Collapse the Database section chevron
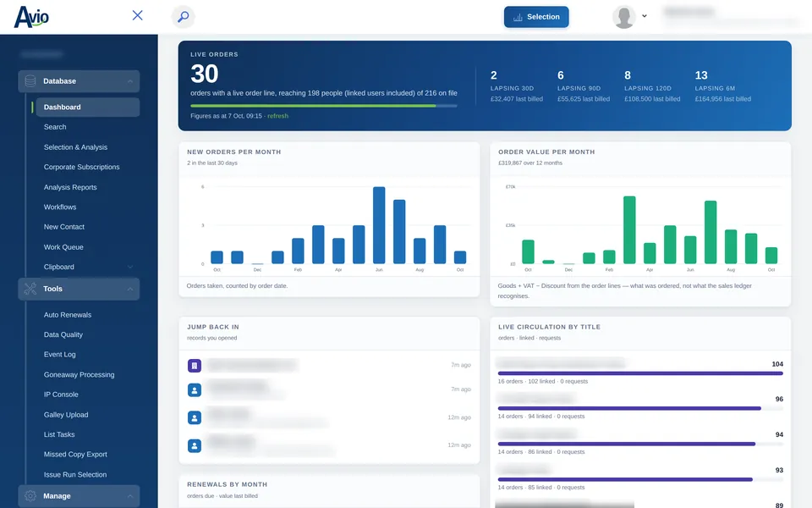Viewport: 812px width, 508px height. click(x=130, y=81)
